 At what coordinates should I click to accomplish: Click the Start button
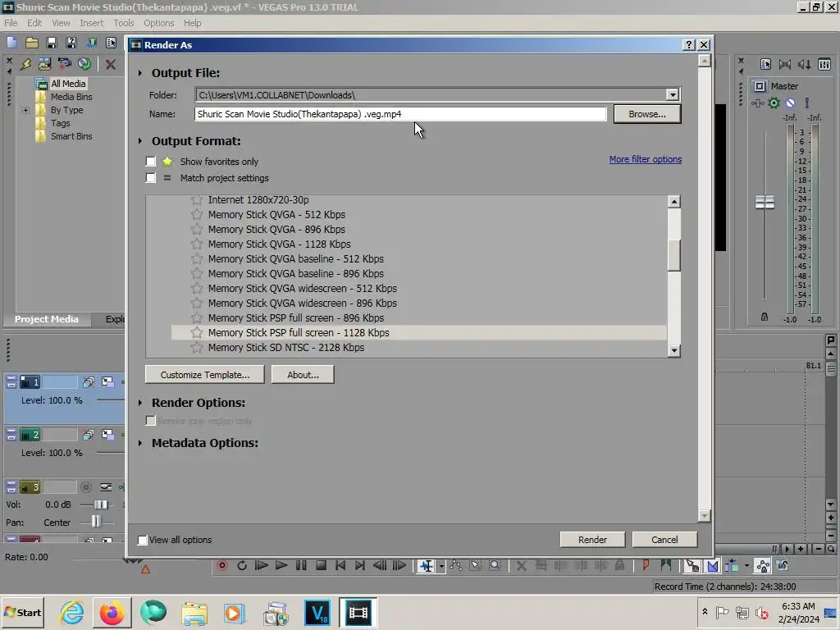point(23,612)
